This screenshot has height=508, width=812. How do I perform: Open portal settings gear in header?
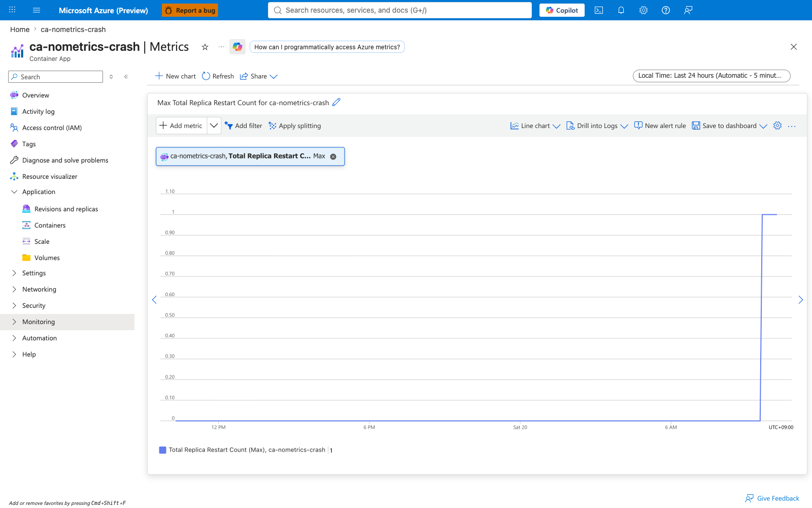(644, 10)
